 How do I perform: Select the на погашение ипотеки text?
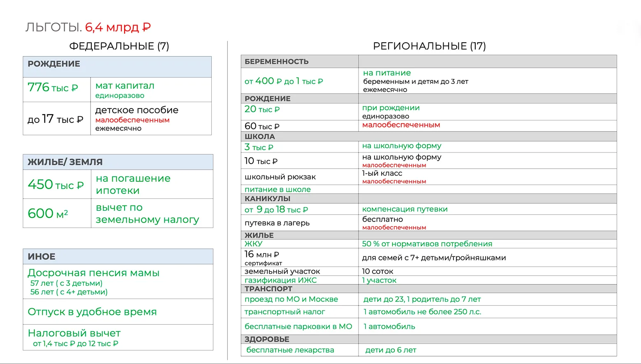[x=133, y=184]
